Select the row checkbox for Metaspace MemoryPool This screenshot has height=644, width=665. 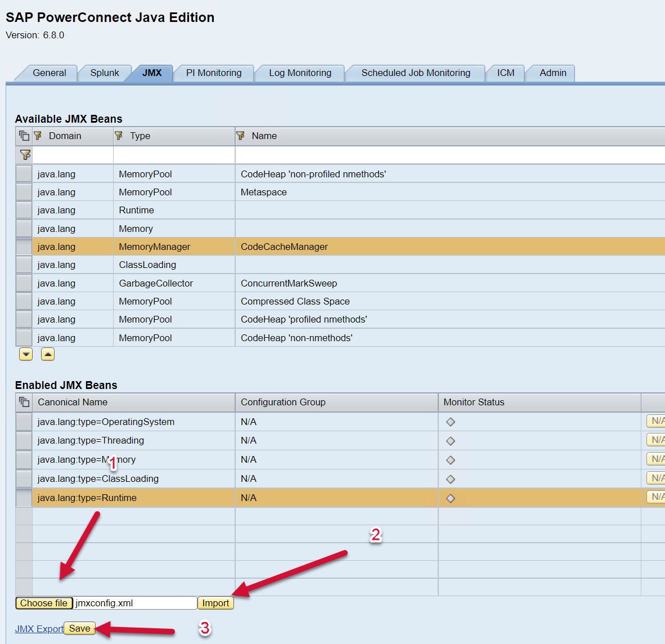24,192
